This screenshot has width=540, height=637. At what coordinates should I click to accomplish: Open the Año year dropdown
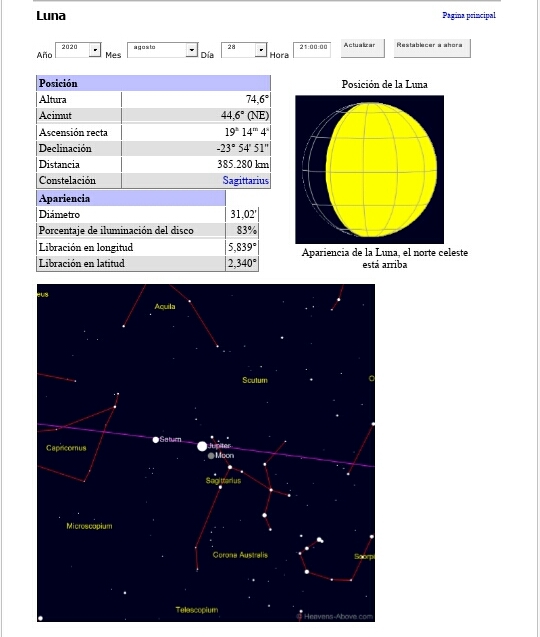click(78, 50)
